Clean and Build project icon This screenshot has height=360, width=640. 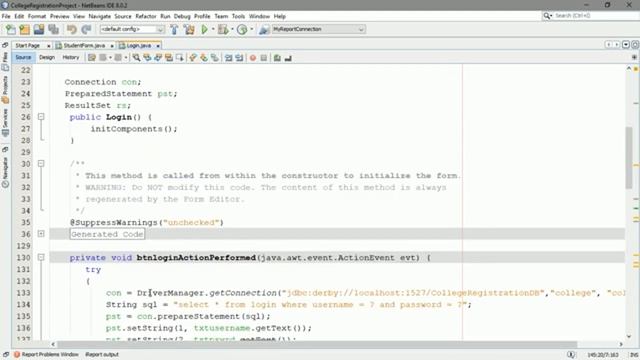[189, 29]
